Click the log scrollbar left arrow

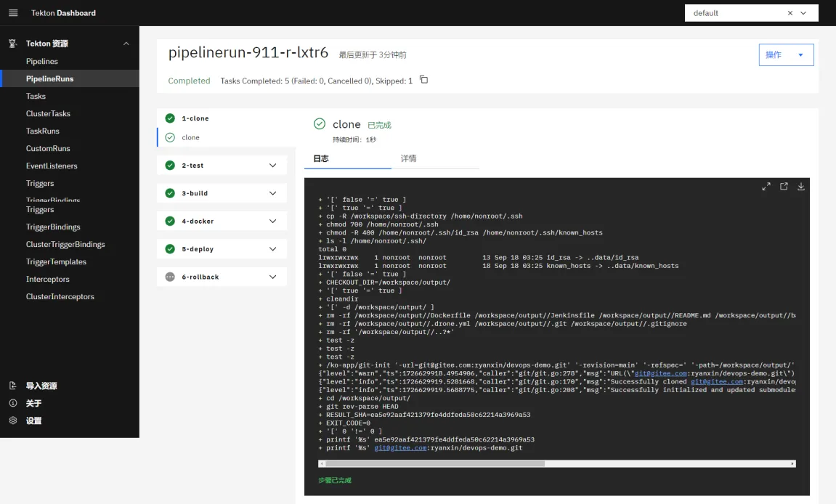[322, 463]
